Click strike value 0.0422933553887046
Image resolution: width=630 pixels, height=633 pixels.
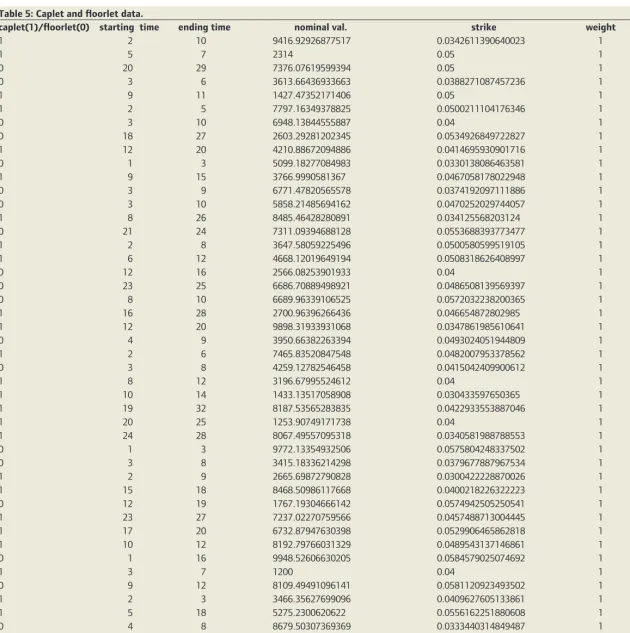pos(481,409)
